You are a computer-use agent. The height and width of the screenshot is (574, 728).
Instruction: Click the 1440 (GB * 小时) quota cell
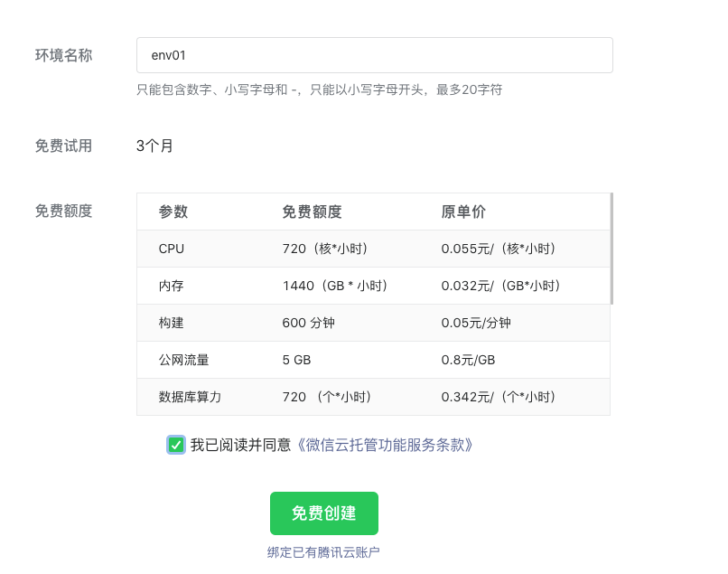point(335,286)
